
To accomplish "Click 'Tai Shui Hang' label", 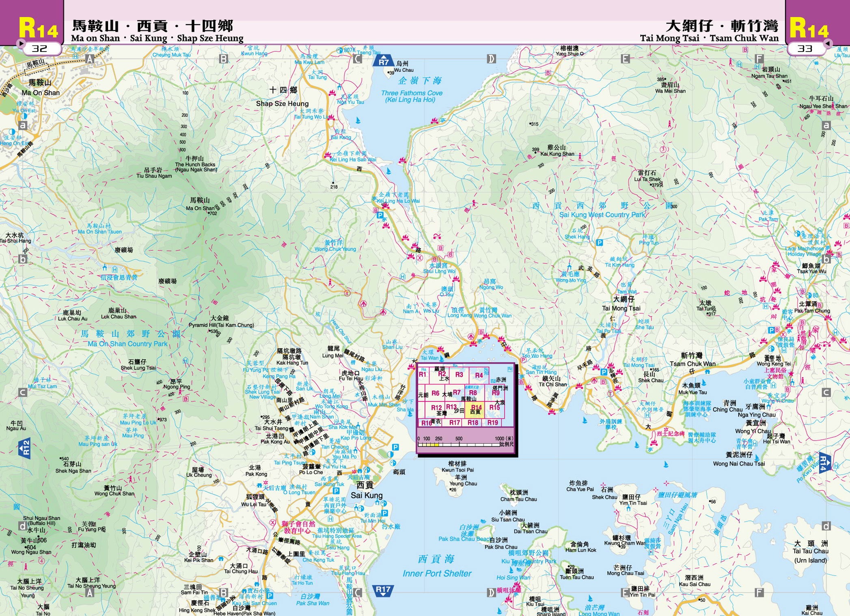I will [15, 241].
